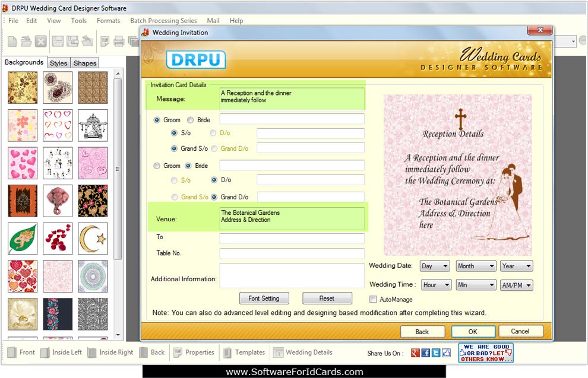Enable the AutoManage checkbox

(x=373, y=299)
